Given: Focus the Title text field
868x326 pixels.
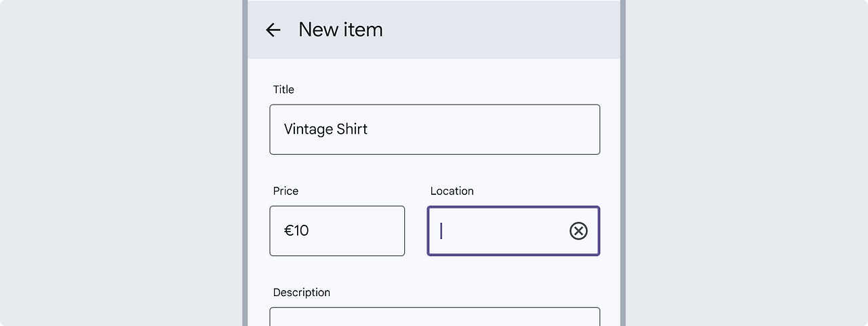Looking at the screenshot, I should [475, 129].
